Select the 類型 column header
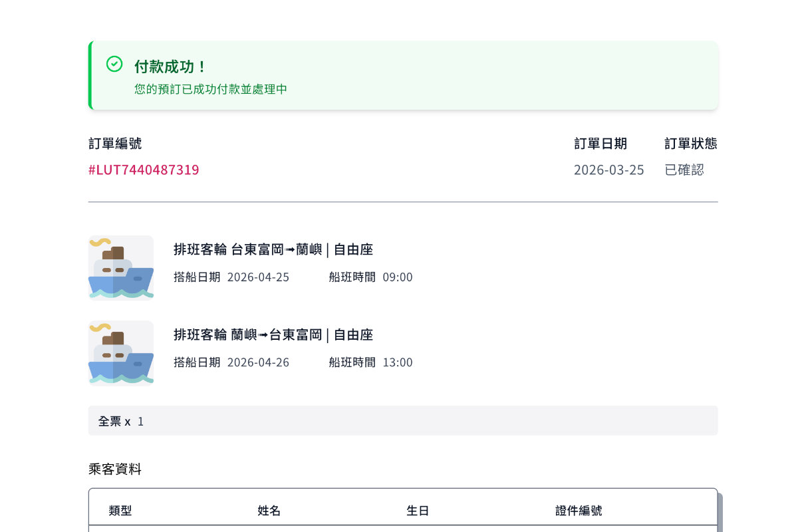798x532 pixels. (x=120, y=511)
